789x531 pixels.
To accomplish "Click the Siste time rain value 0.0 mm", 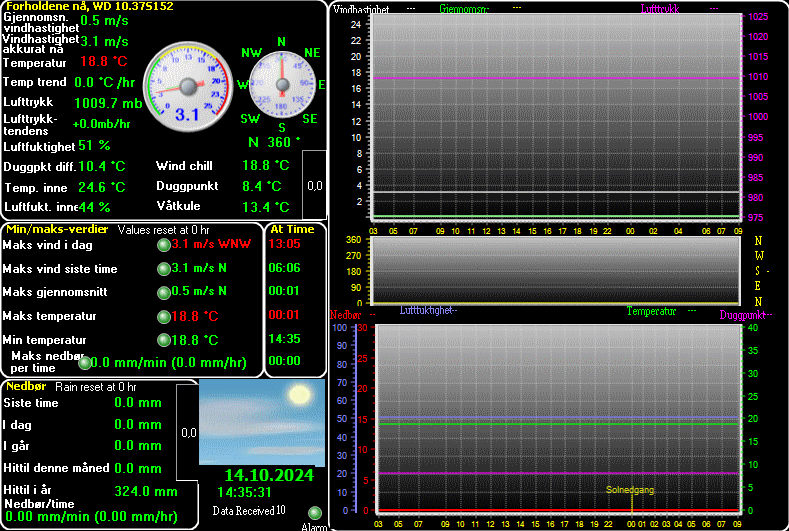I will [x=138, y=403].
